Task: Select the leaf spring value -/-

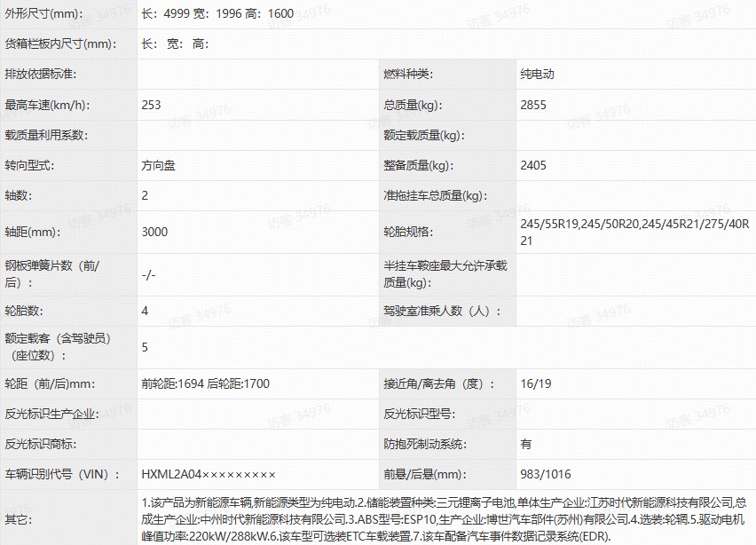Action: (x=148, y=275)
